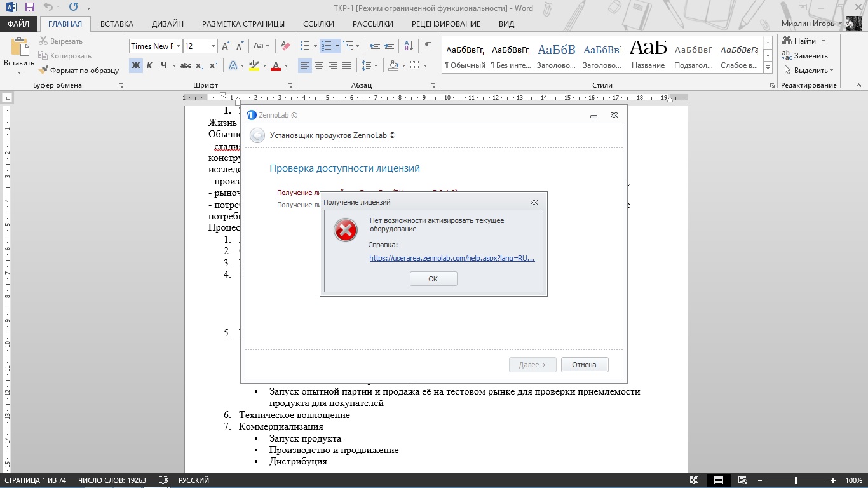The height and width of the screenshot is (488, 868).
Task: Redo the last action
Action: 73,7
